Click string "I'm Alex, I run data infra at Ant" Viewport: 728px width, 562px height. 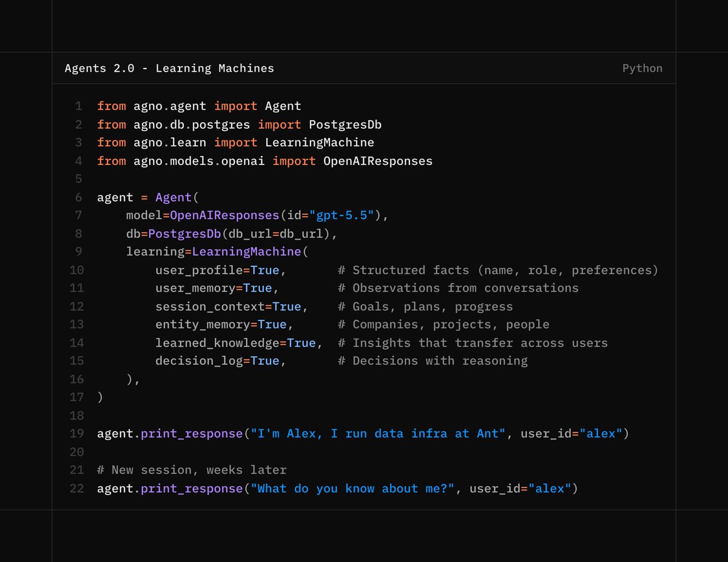pos(378,434)
